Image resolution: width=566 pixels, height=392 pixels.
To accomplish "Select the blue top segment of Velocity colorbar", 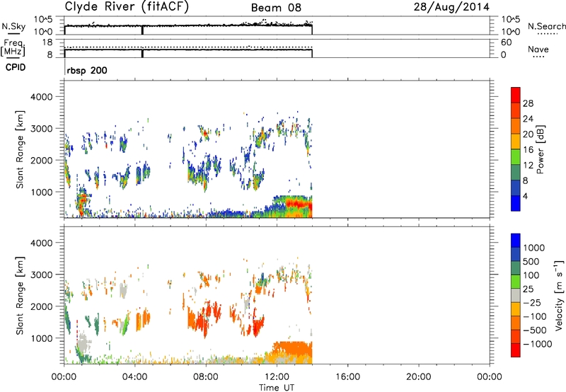I will pyautogui.click(x=516, y=241).
